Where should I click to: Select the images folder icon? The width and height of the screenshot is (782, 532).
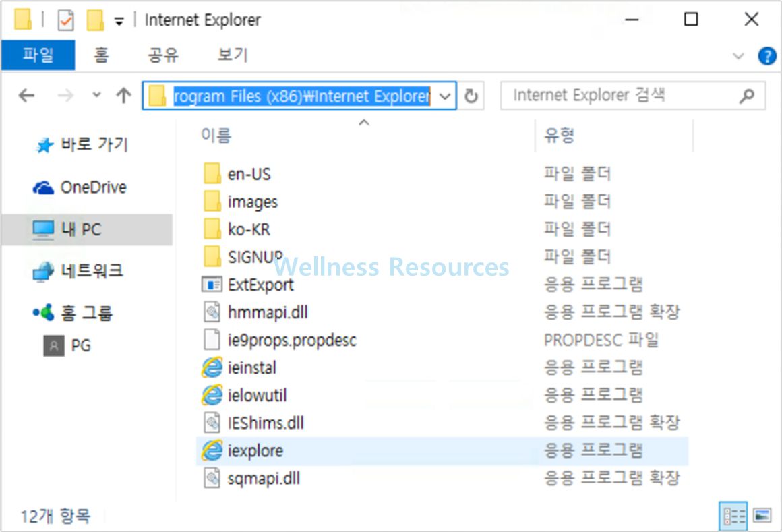[x=212, y=202]
